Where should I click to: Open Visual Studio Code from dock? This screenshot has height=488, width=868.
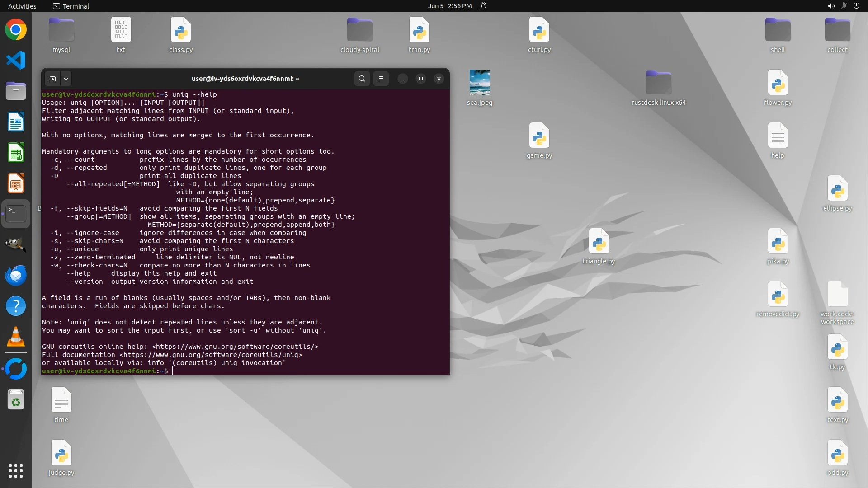(16, 61)
